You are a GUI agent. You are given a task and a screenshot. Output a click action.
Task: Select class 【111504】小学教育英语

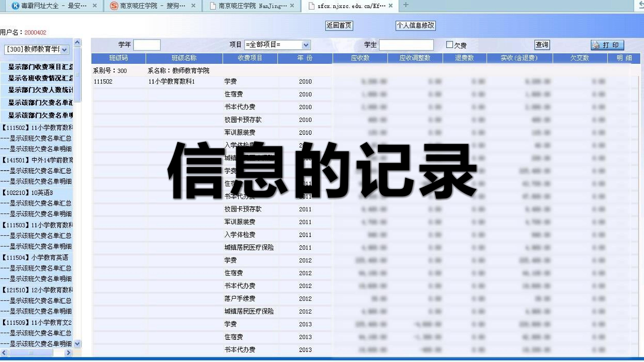coord(35,258)
